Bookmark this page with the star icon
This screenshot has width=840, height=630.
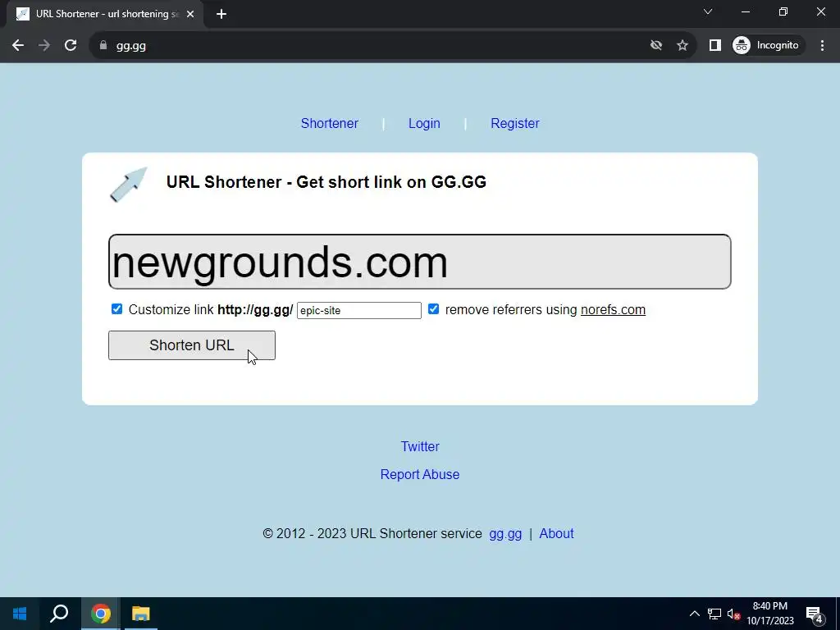pos(682,46)
